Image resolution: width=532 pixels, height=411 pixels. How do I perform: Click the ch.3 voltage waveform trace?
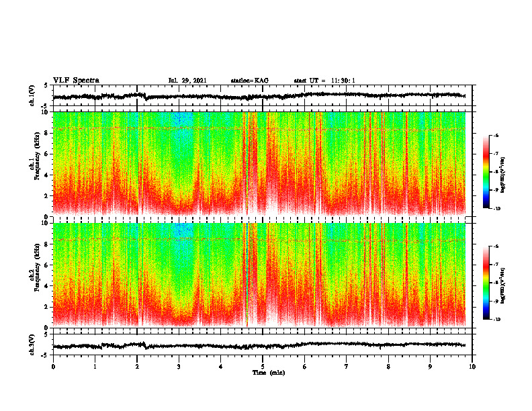(259, 345)
